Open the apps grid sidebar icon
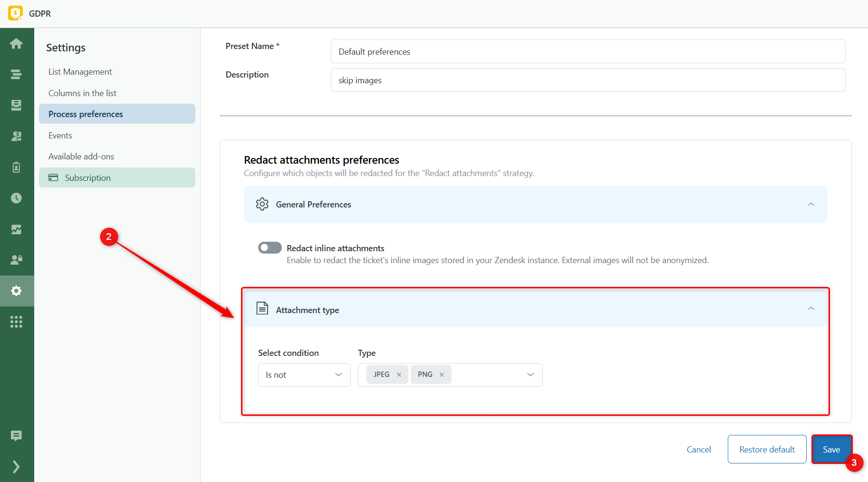The image size is (868, 482). tap(16, 322)
